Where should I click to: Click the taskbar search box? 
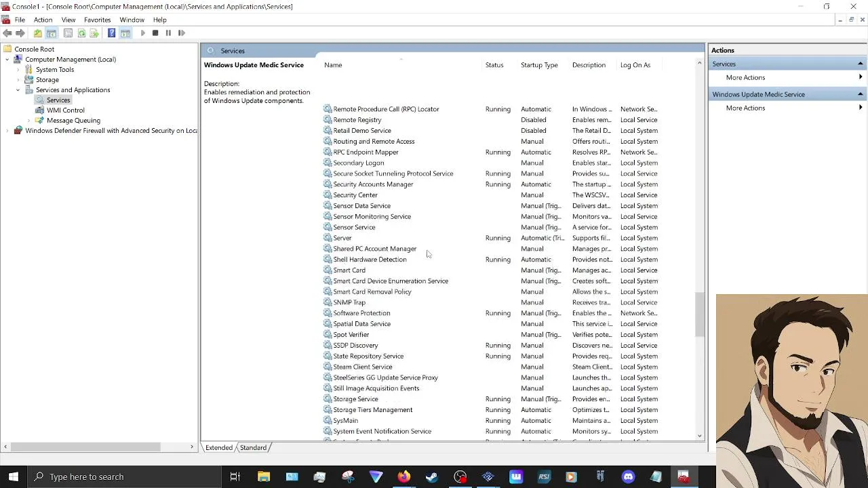click(x=125, y=476)
